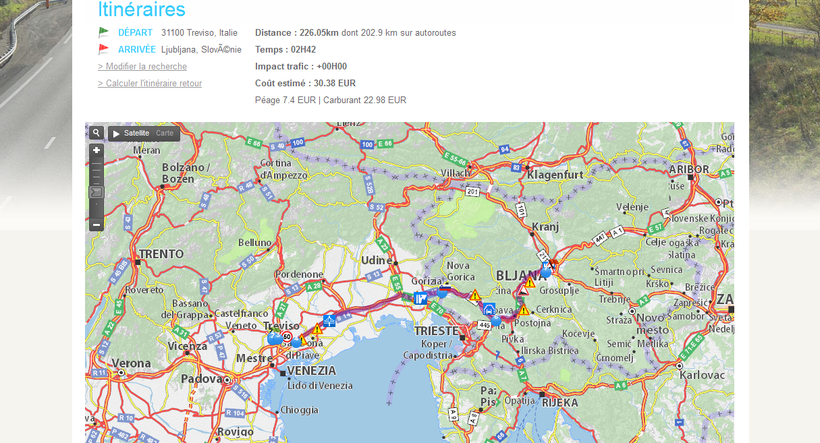This screenshot has width=820, height=443.
Task: Zoom out with the minus button
Action: pyautogui.click(x=96, y=224)
